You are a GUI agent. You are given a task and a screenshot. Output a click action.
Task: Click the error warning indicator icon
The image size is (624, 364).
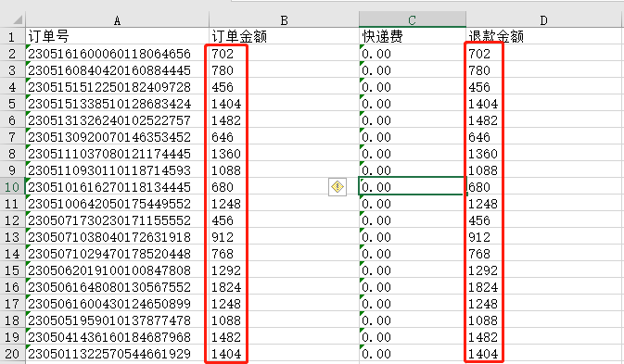(x=337, y=187)
